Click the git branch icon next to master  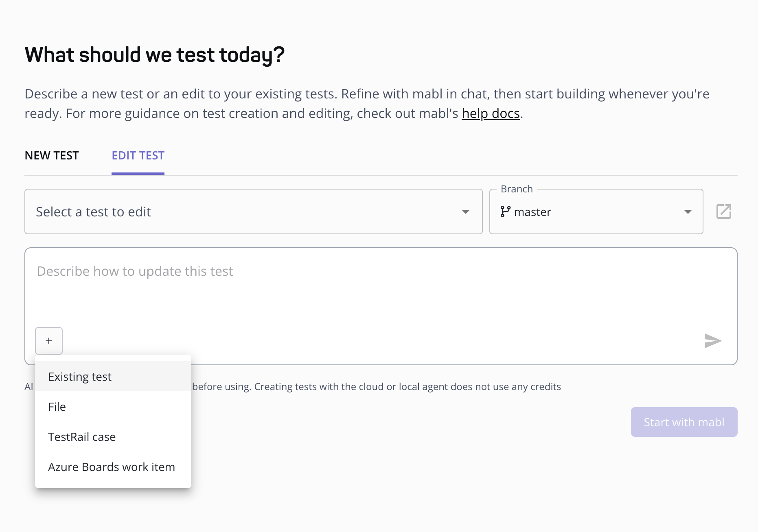(505, 211)
